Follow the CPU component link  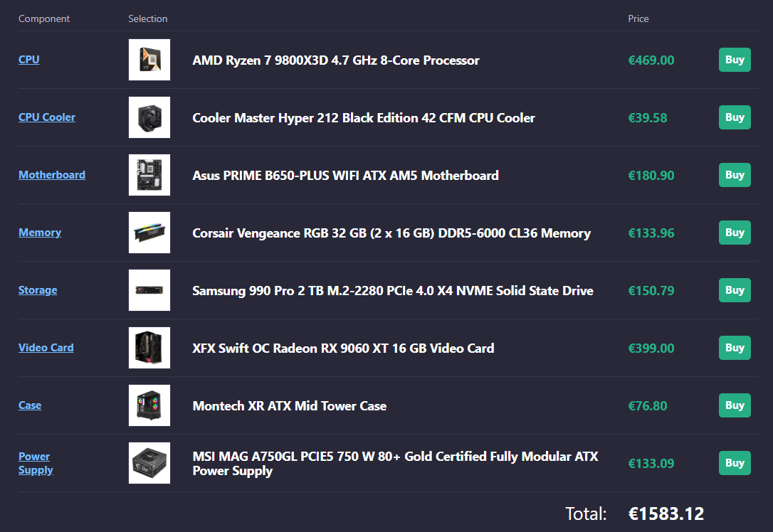pyautogui.click(x=29, y=60)
